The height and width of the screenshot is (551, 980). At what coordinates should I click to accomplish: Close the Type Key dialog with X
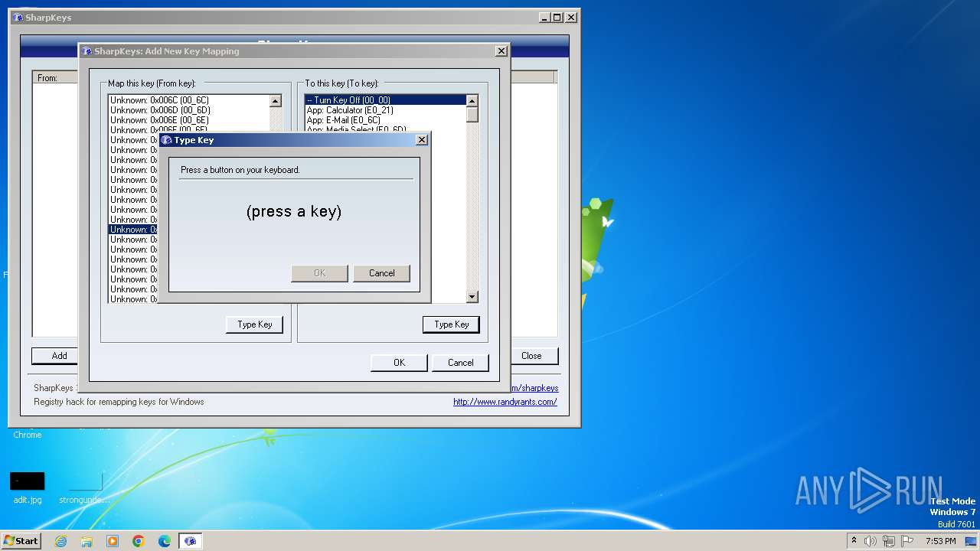coord(421,140)
